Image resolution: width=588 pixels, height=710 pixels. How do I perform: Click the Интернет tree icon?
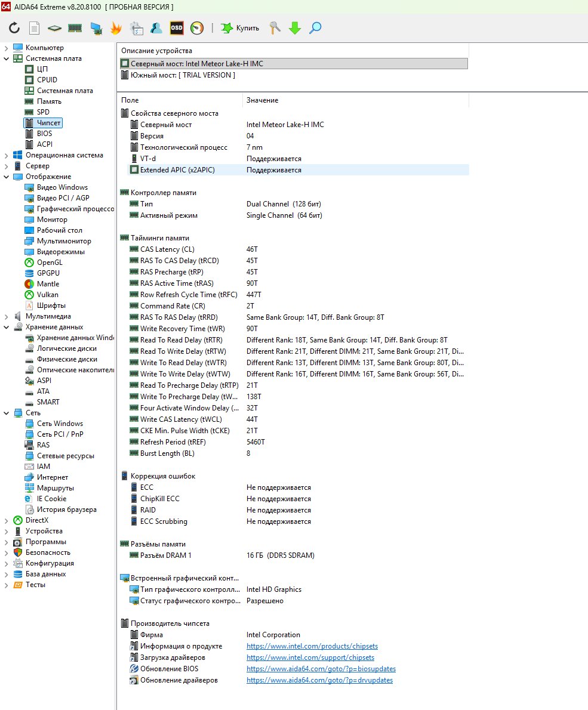pos(29,477)
